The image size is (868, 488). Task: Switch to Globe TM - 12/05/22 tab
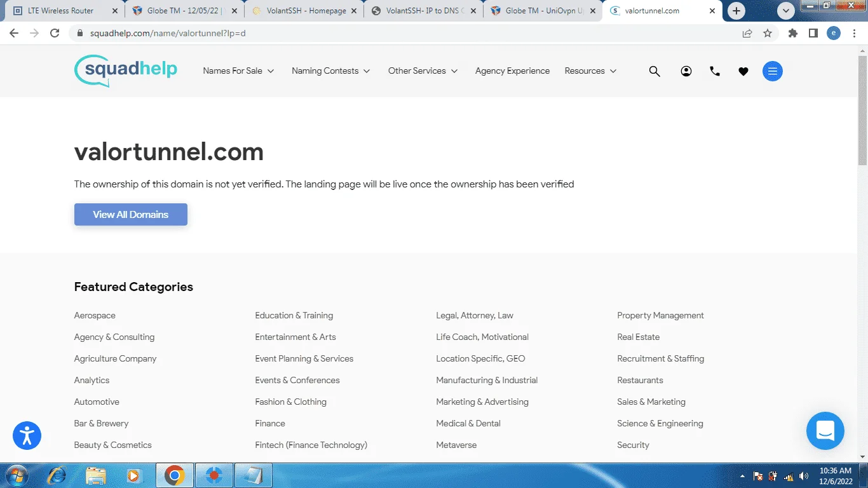pyautogui.click(x=185, y=11)
